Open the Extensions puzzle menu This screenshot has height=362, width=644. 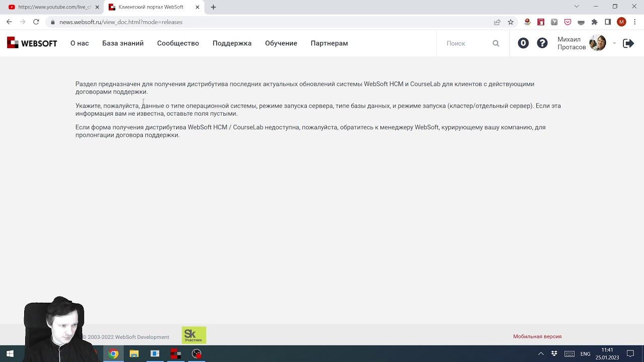(x=594, y=22)
